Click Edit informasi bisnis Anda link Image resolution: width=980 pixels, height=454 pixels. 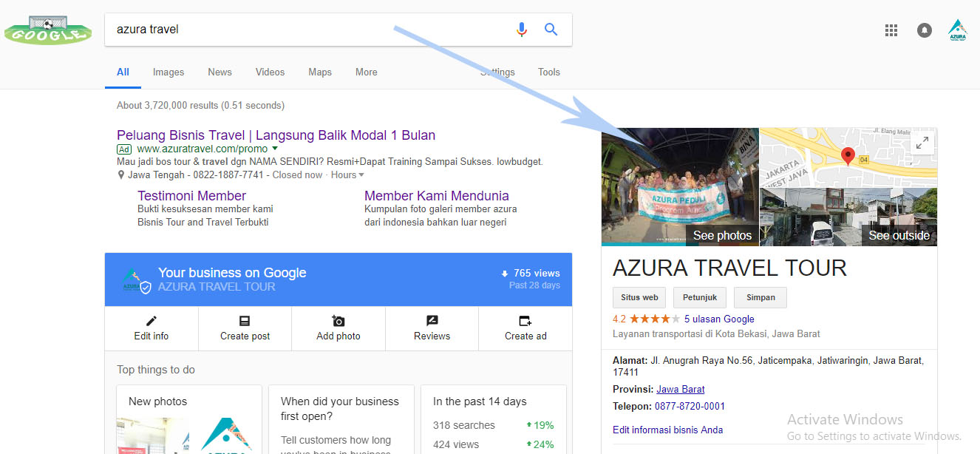click(668, 430)
